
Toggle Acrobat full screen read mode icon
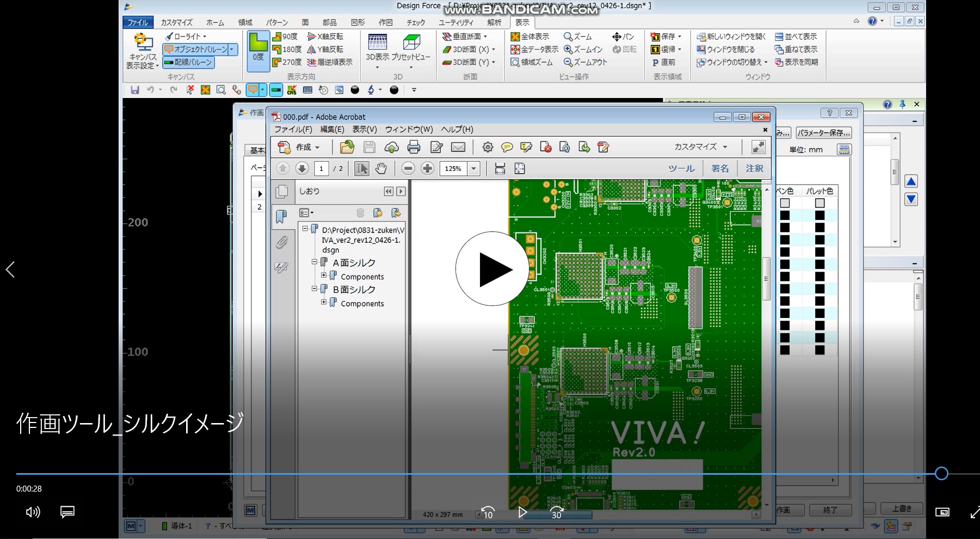pyautogui.click(x=758, y=147)
